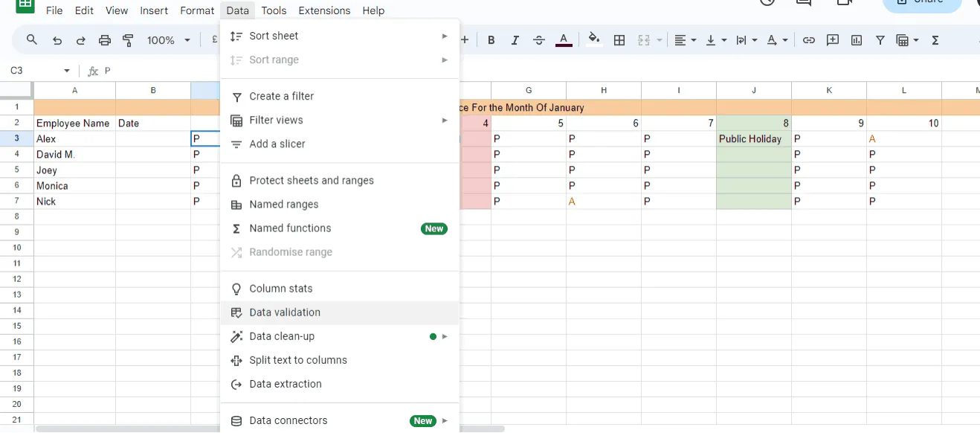Select column K header
980x433 pixels.
[829, 90]
